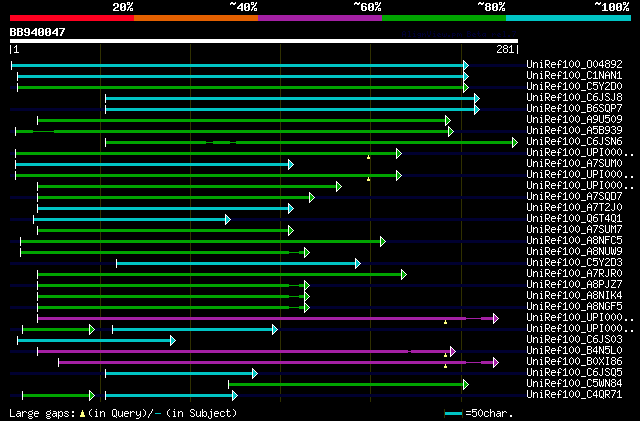The width and height of the screenshot is (640, 421).
Task: Click the green ~80% identity legend segment
Action: coord(444,18)
